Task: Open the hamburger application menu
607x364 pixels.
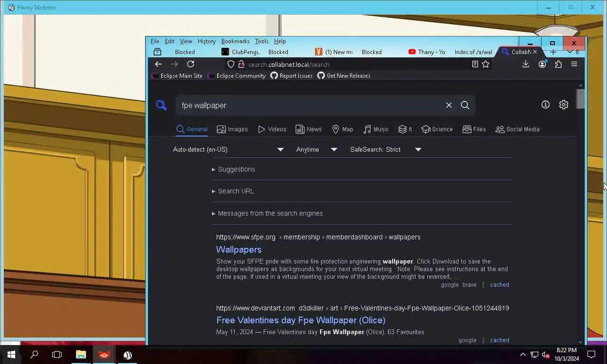Action: point(574,64)
